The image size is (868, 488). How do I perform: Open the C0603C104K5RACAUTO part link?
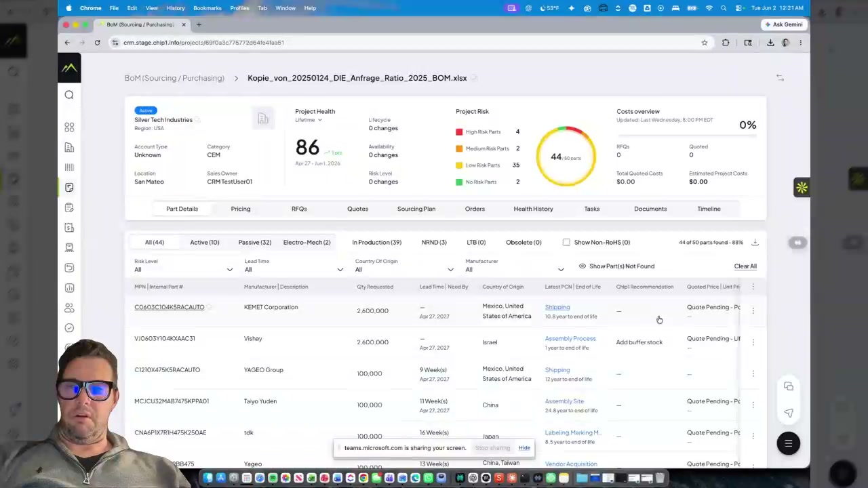pyautogui.click(x=169, y=307)
